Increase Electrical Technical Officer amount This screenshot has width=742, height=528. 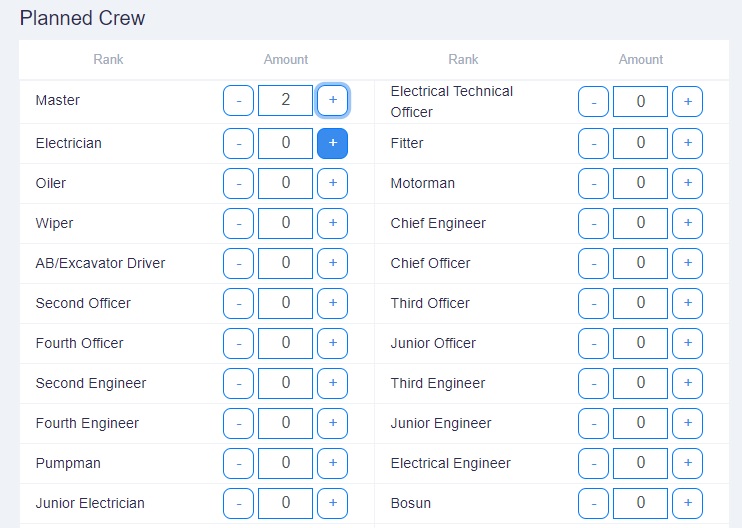pos(688,101)
